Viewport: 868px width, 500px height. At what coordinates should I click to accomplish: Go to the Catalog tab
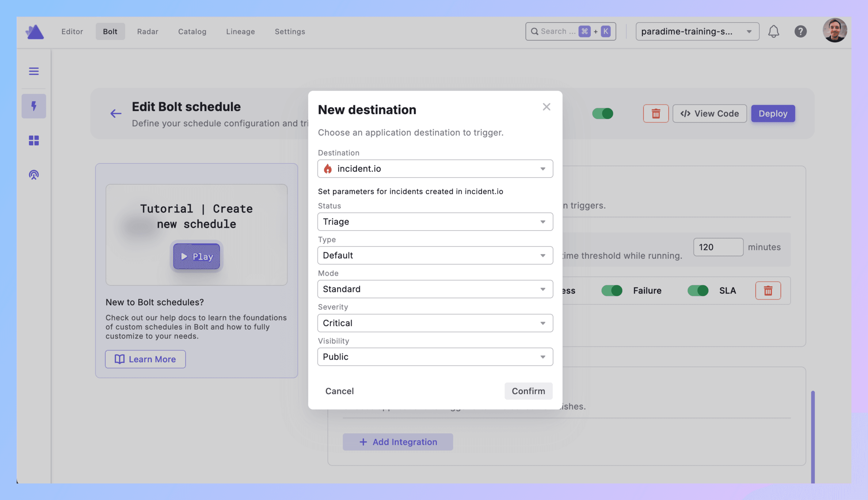click(x=192, y=32)
